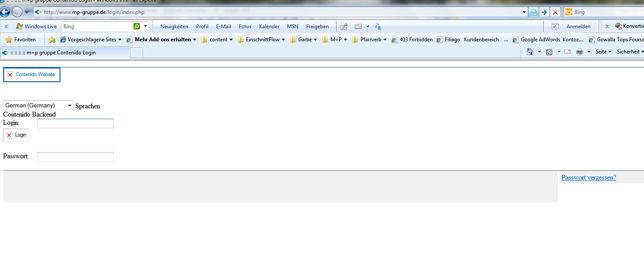Click the read mail envelope icon
This screenshot has width=644, height=270.
[567, 52]
